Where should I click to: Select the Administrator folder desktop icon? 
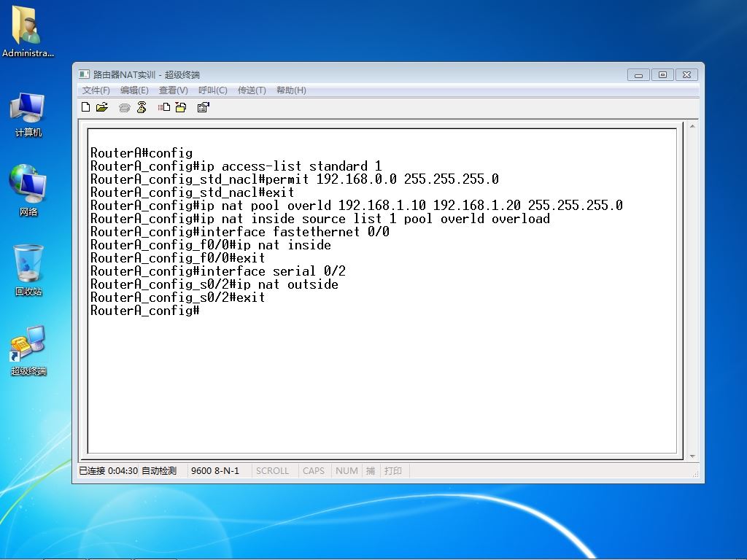(x=28, y=31)
